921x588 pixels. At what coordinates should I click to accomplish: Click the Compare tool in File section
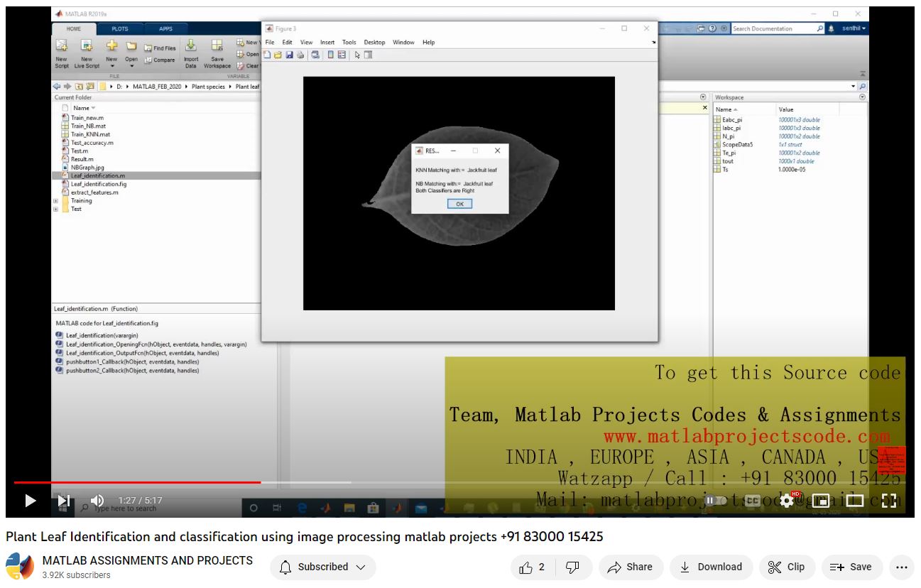point(160,60)
